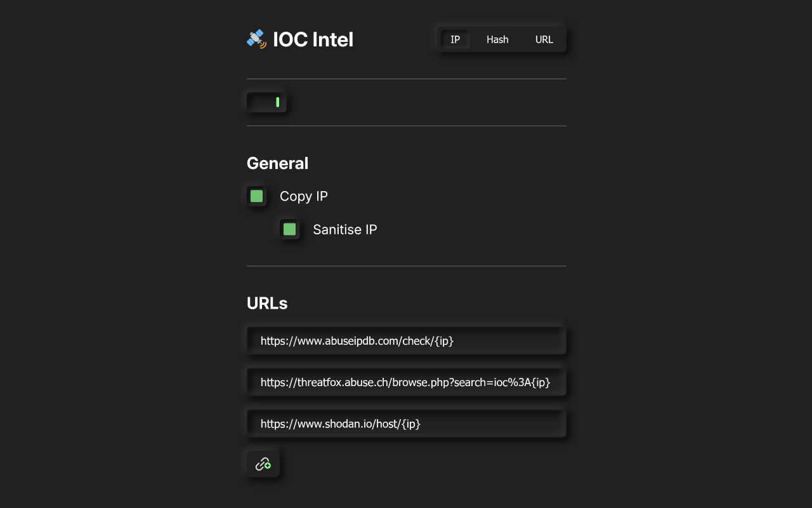This screenshot has height=508, width=812.
Task: Disable the Sanitise IP checkbox
Action: tap(290, 229)
